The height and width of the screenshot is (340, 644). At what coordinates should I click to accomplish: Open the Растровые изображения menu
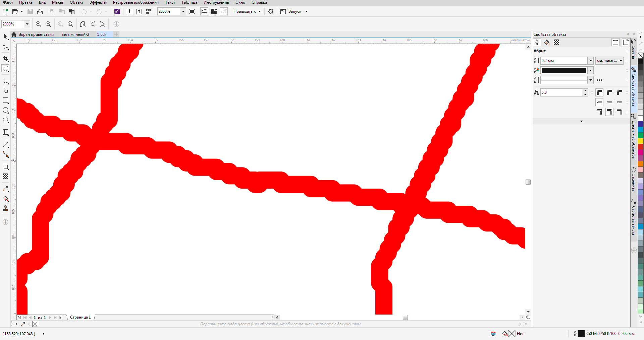(136, 2)
